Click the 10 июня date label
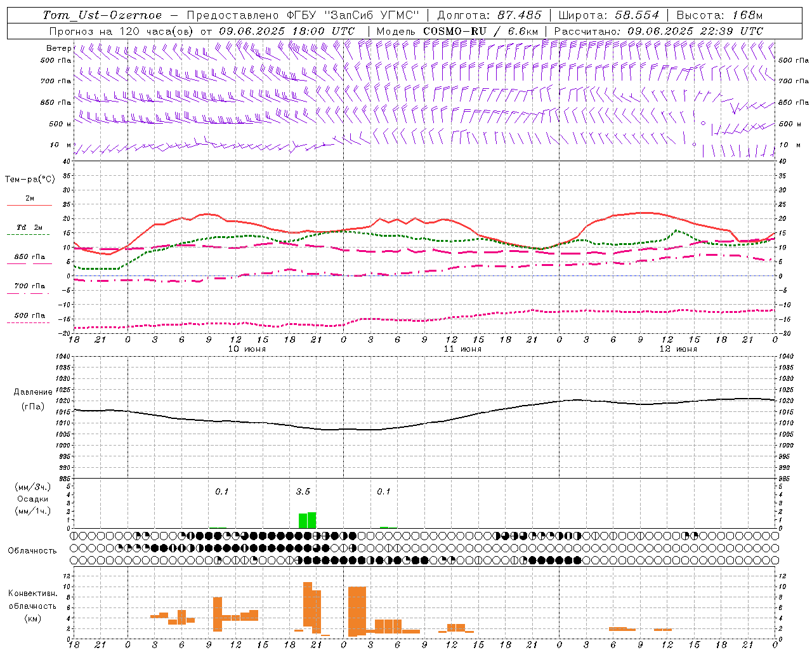Screen dimensions: 812x650 click(247, 349)
